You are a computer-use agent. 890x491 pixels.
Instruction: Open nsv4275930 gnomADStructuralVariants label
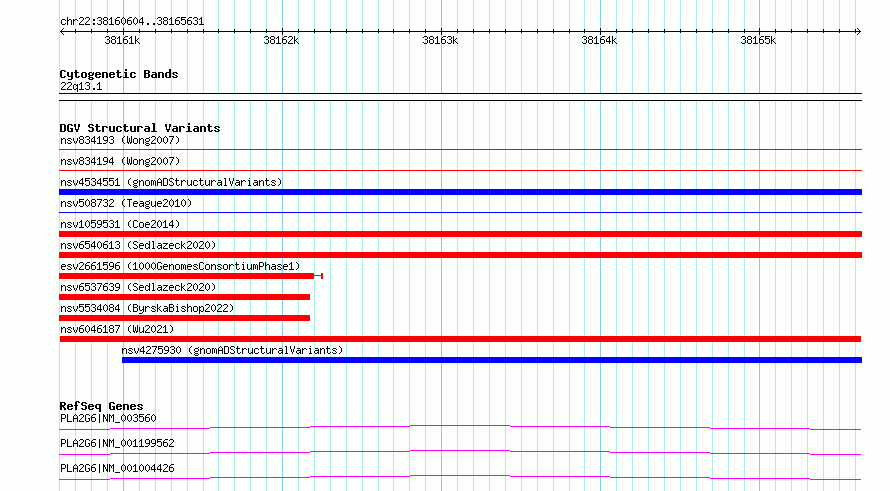232,350
